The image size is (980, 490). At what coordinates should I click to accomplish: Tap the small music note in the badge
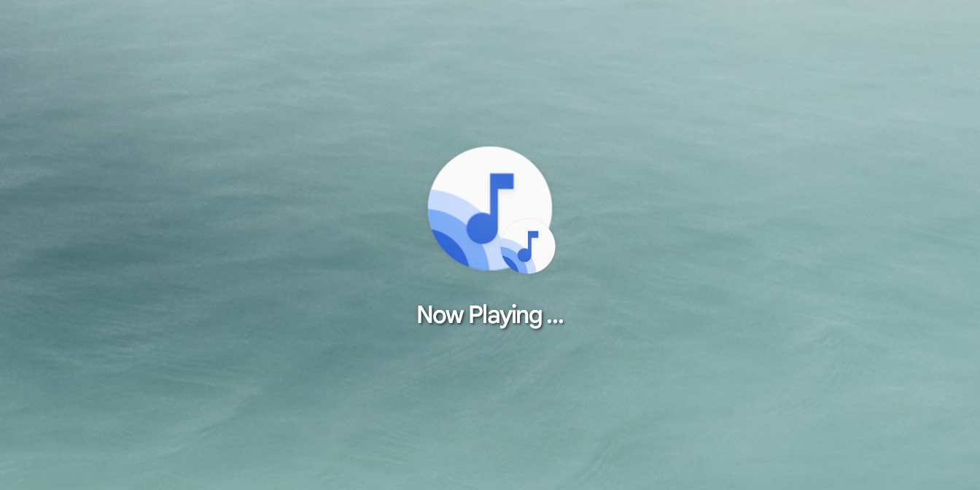528,246
